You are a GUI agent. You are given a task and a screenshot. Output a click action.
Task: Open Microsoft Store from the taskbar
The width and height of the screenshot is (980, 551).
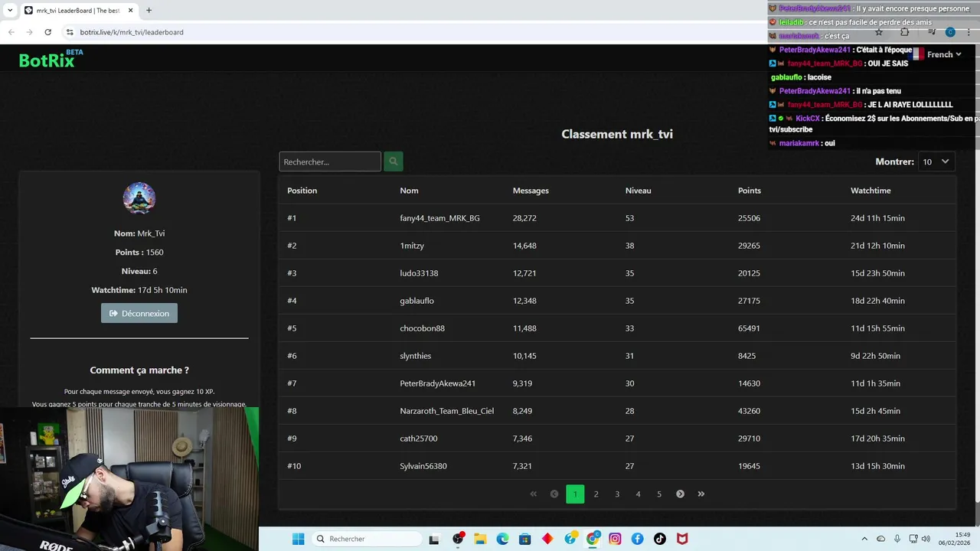pos(524,539)
